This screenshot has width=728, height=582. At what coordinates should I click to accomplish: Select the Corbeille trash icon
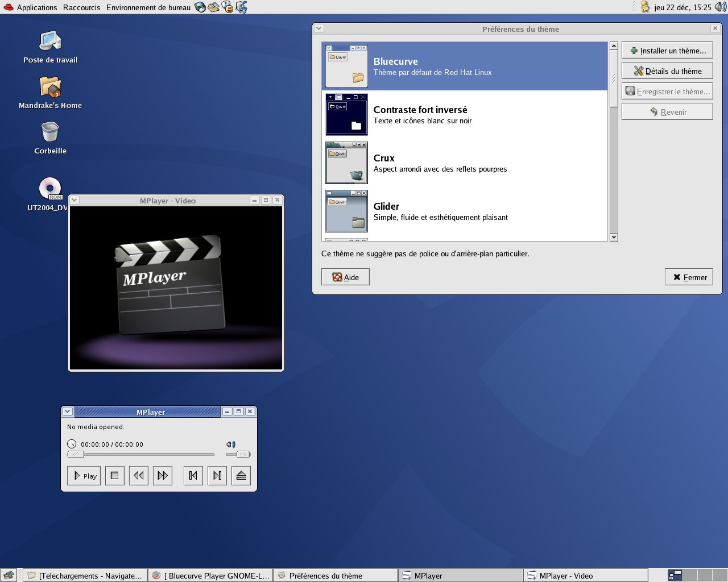[50, 138]
